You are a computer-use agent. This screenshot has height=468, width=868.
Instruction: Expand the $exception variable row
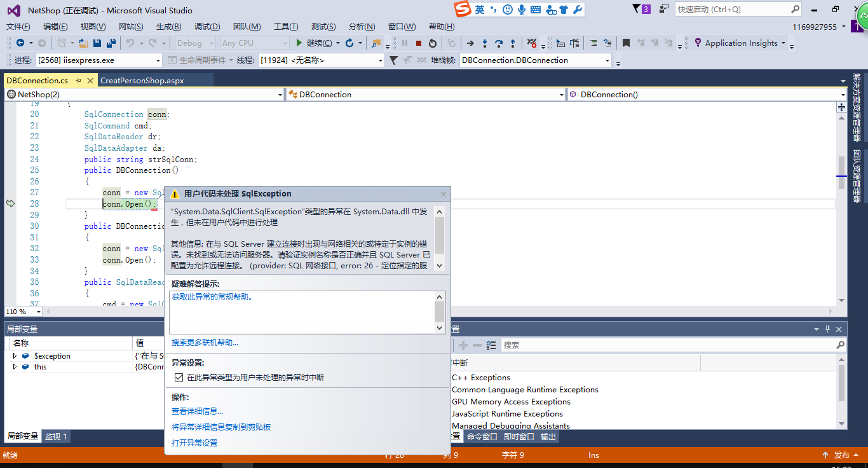15,356
